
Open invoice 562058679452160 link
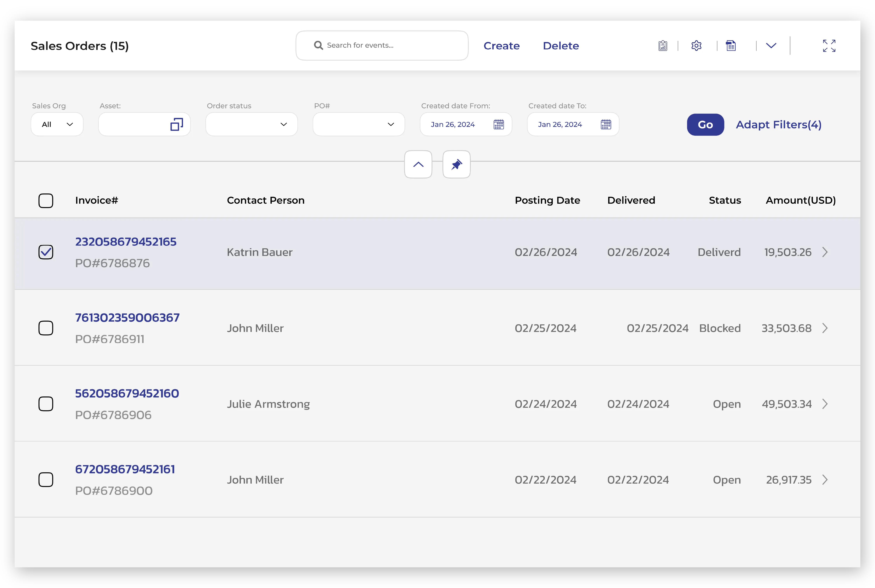(127, 393)
